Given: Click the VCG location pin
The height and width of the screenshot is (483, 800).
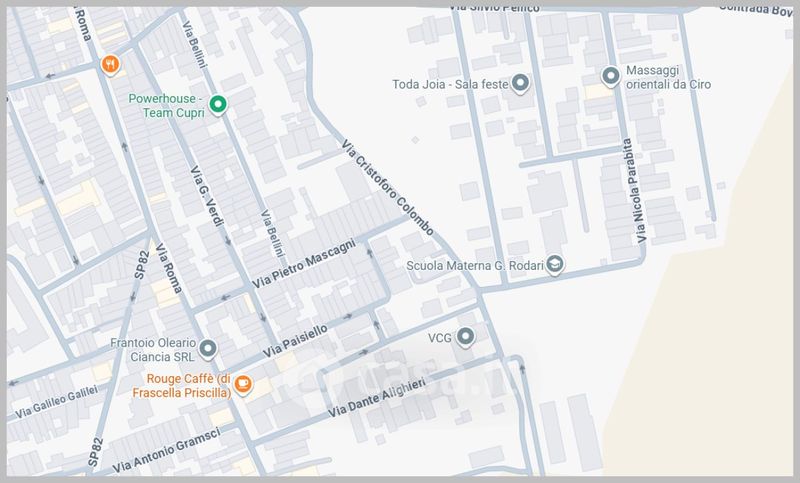Looking at the screenshot, I should click(464, 338).
